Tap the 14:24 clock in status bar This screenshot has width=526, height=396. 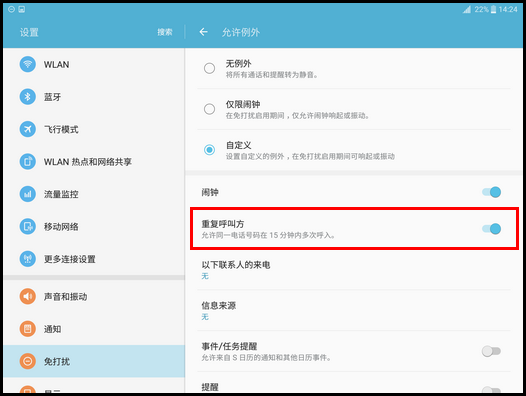tap(508, 9)
